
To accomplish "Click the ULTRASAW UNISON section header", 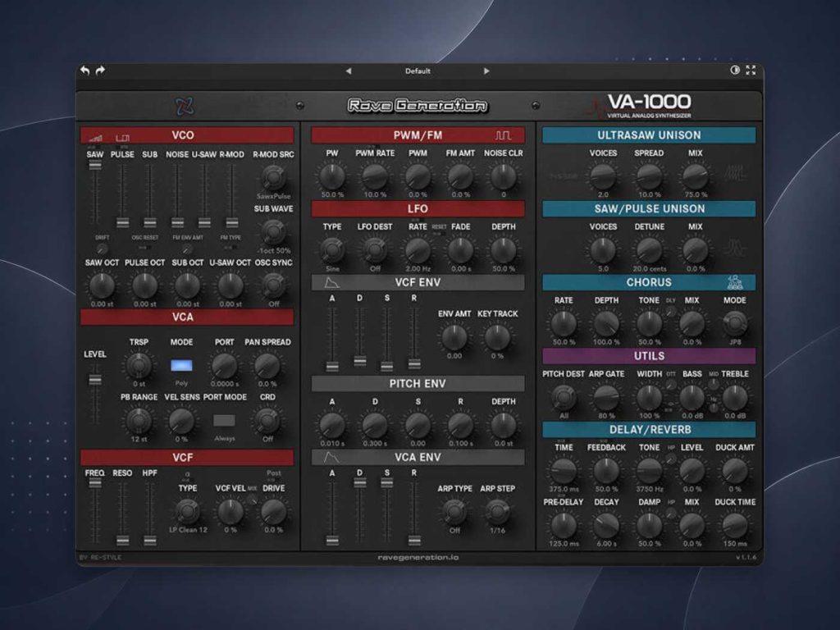I will pyautogui.click(x=649, y=135).
